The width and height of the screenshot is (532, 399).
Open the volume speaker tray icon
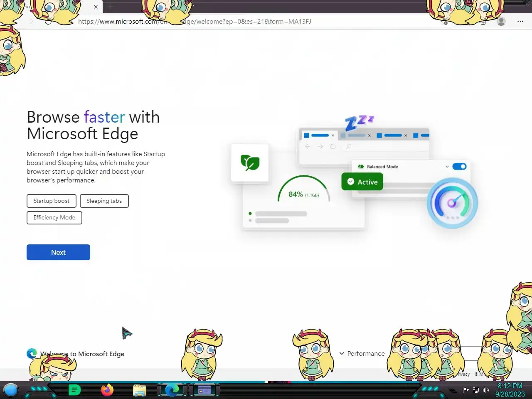pos(486,390)
